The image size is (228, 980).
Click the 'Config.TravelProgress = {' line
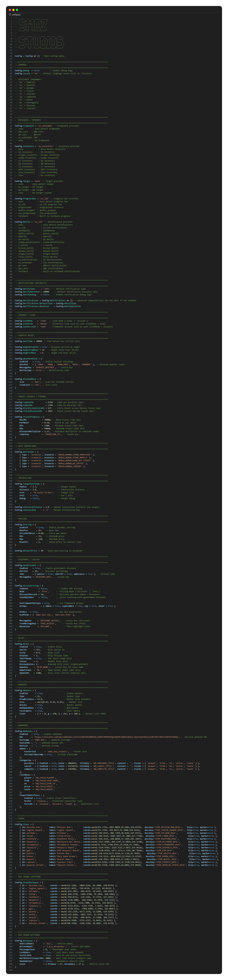pos(30,417)
